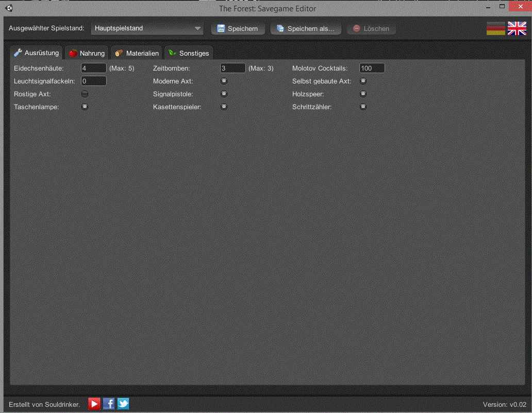Toggle the Signalpistole checkbox
Image resolution: width=532 pixels, height=413 pixels.
tap(224, 94)
